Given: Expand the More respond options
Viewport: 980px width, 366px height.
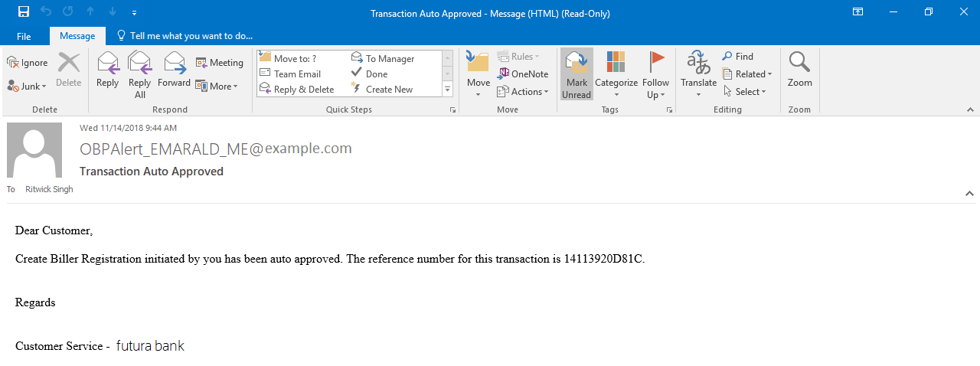Looking at the screenshot, I should coord(217,87).
